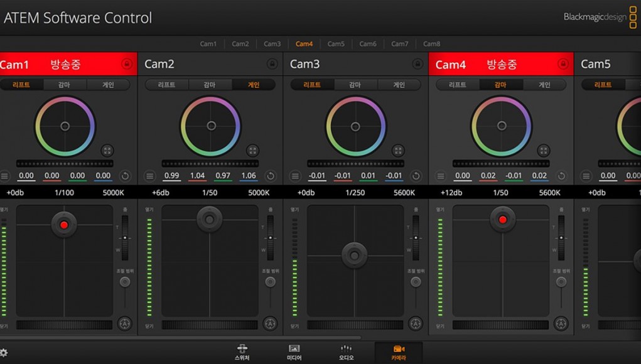Screen dimensions: 641x364
Task: Click the Cam1 조절 범위 slider knob
Action: point(125,282)
